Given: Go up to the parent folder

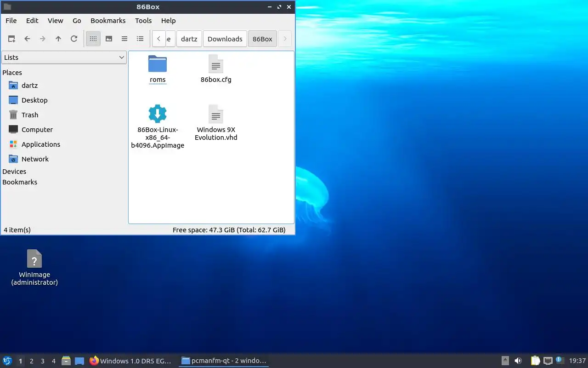Looking at the screenshot, I should pyautogui.click(x=58, y=39).
